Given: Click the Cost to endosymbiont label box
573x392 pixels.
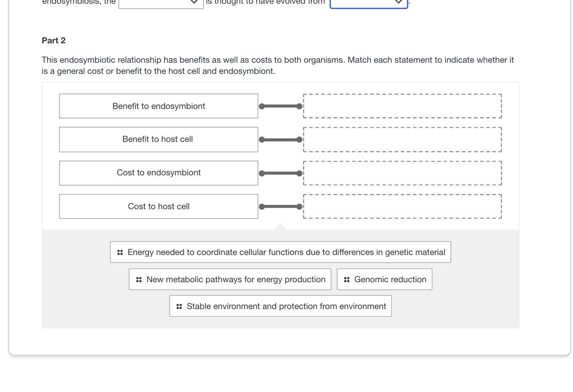Looking at the screenshot, I should coord(158,173).
